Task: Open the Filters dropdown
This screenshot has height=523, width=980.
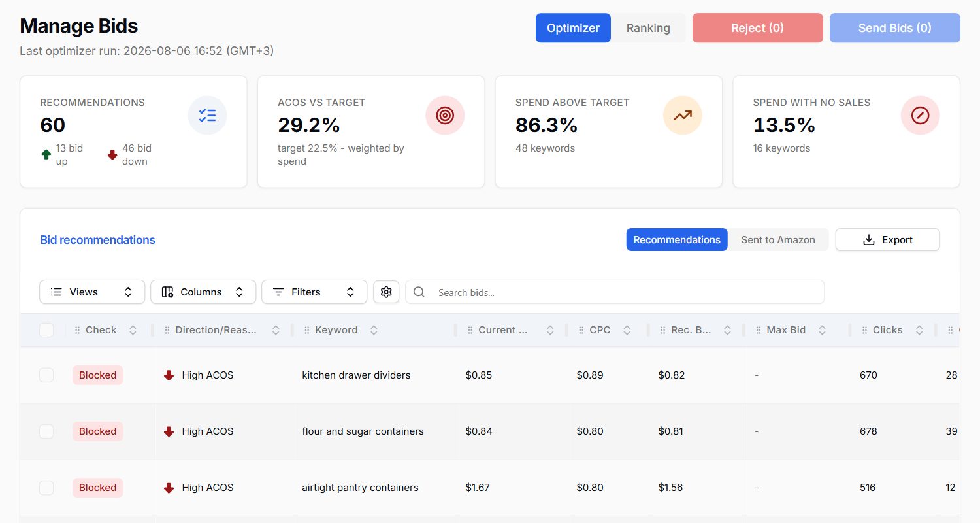Action: (x=314, y=292)
